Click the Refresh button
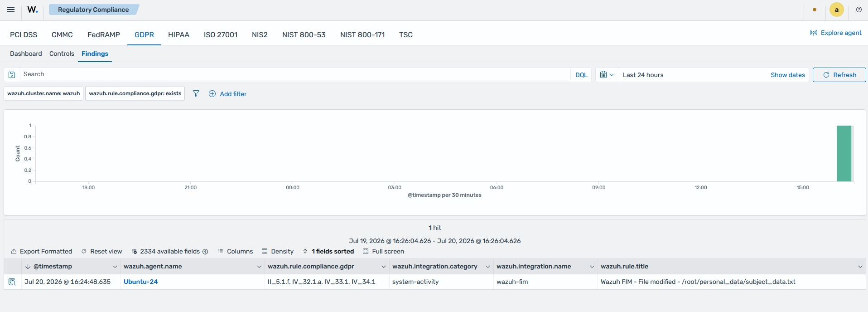The width and height of the screenshot is (868, 312). click(x=839, y=75)
